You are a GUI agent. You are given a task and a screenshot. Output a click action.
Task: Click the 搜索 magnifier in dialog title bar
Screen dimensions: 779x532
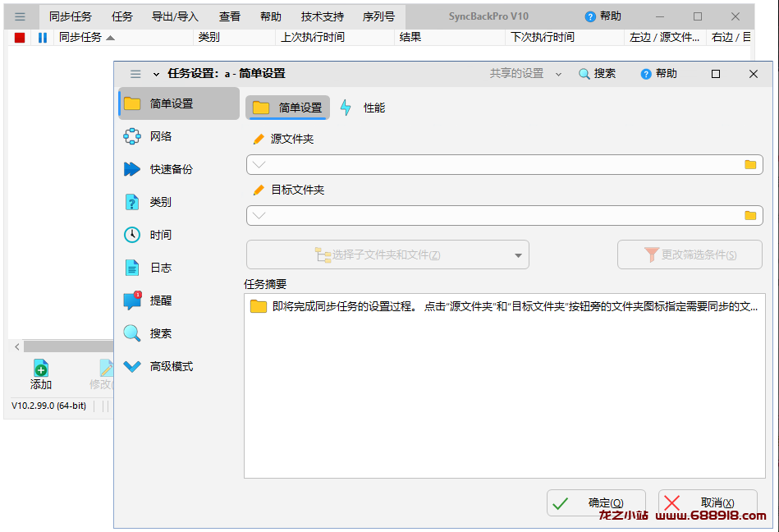click(597, 74)
